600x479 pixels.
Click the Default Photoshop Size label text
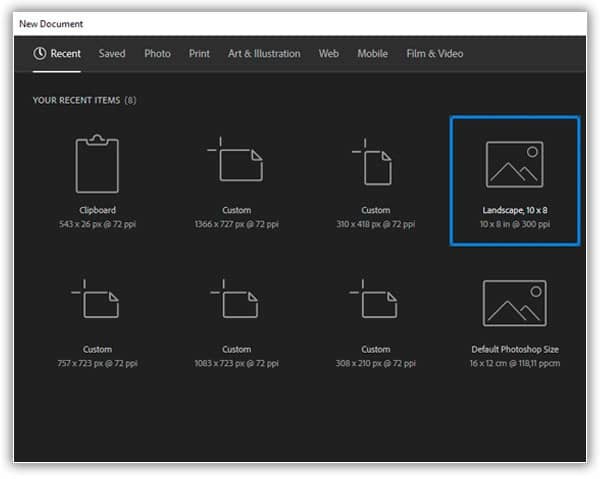pos(514,350)
